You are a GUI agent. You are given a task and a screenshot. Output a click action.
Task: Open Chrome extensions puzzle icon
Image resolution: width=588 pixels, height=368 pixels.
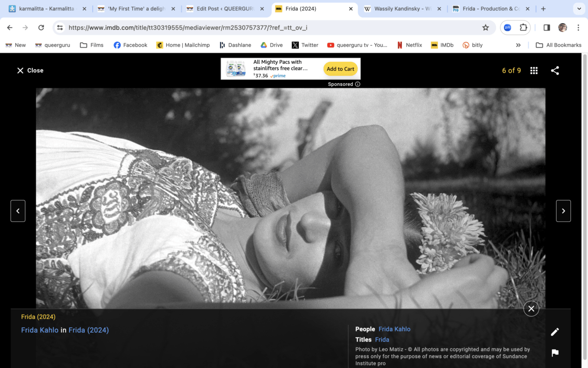[x=523, y=27]
